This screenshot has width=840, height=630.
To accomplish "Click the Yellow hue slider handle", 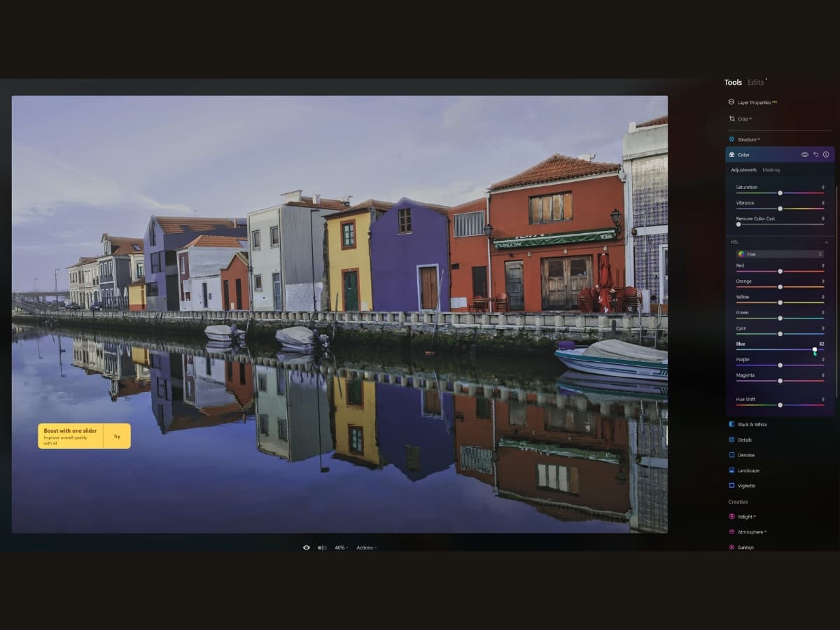I will [x=780, y=302].
